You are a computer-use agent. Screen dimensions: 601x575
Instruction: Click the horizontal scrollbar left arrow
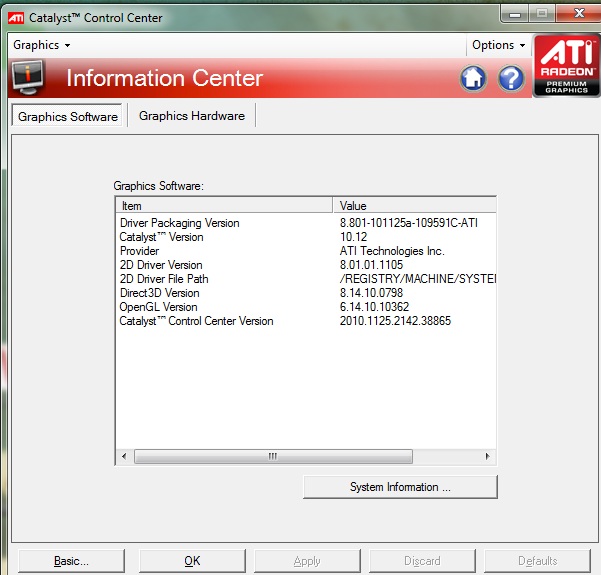124,456
